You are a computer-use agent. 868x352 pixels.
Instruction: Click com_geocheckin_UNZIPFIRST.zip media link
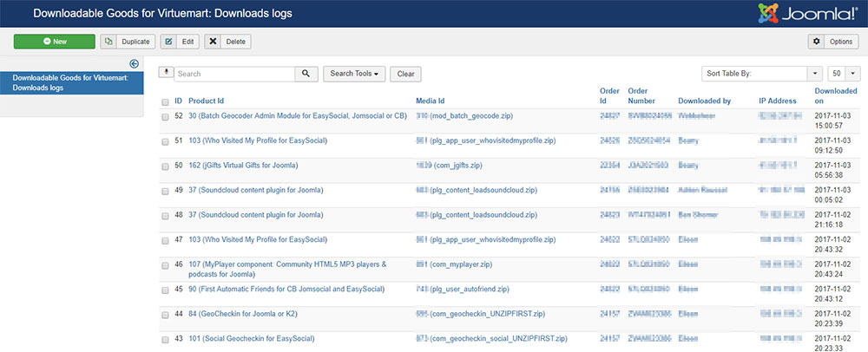pyautogui.click(x=481, y=314)
